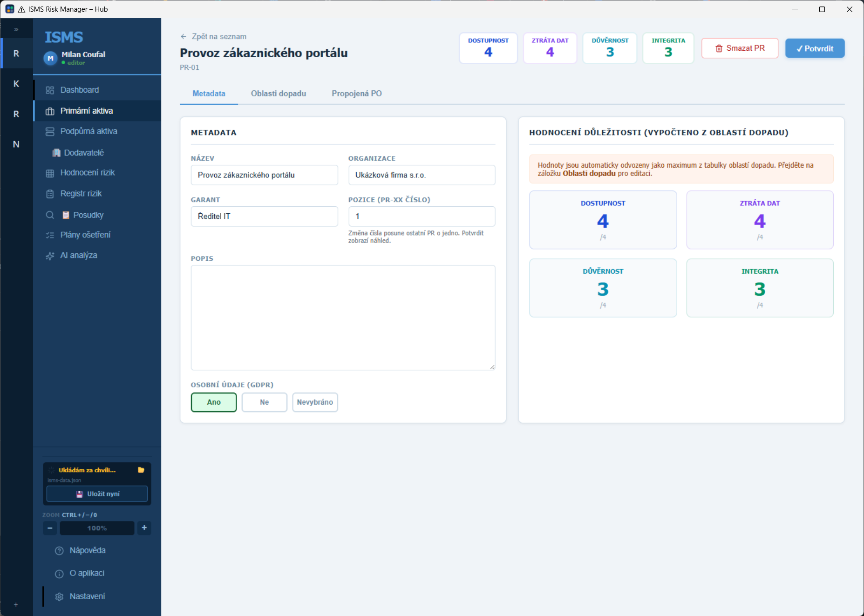864x616 pixels.
Task: Click the Dostupnost header score badge
Action: [488, 48]
